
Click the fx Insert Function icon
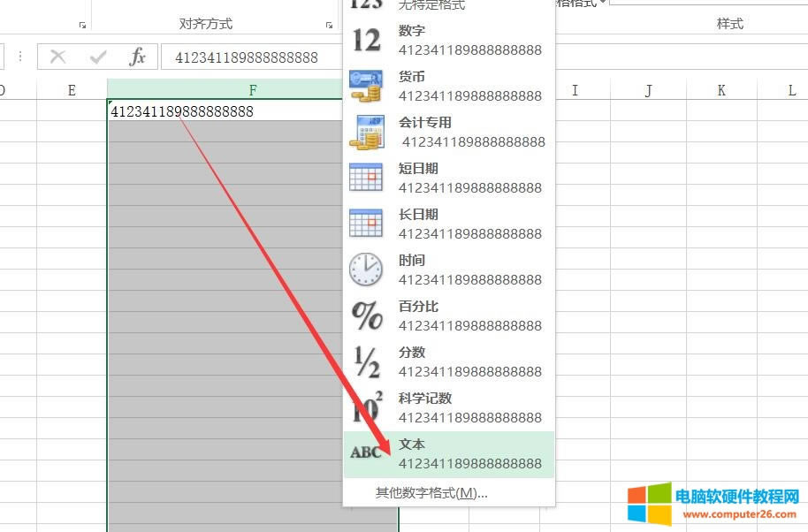[137, 57]
